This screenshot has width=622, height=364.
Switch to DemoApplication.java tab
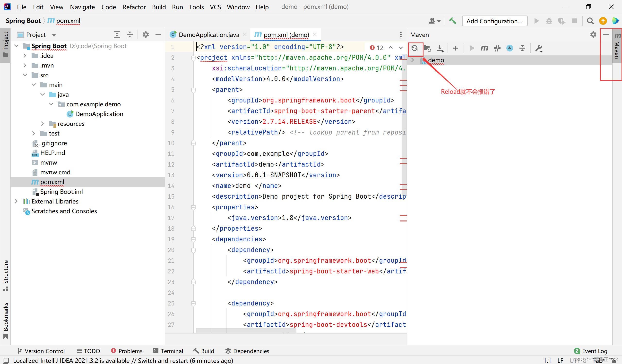[x=208, y=35]
